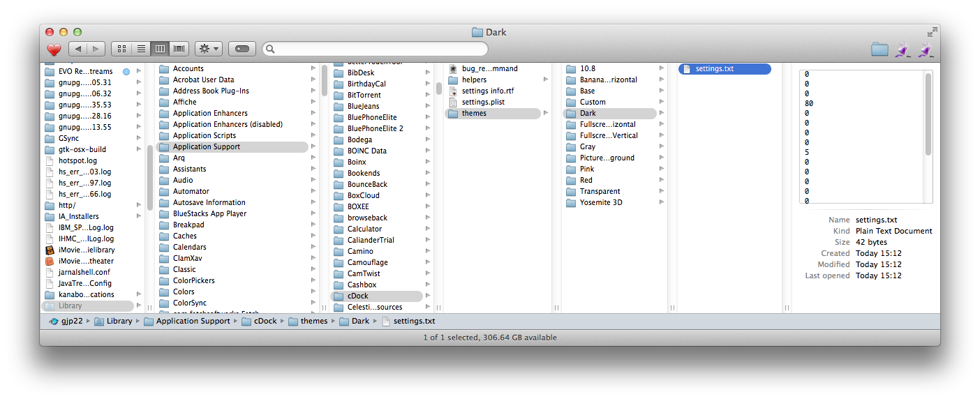Switch to column view
The image size is (980, 401).
coord(160,49)
